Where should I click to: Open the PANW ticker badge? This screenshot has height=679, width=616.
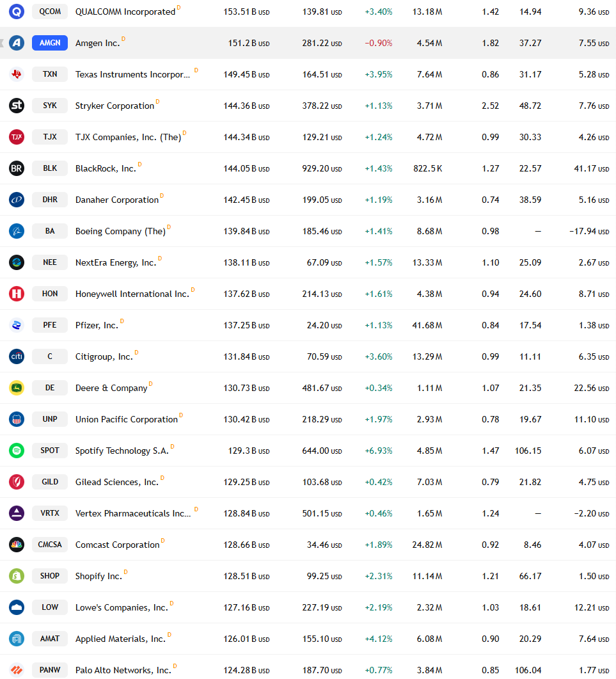click(50, 670)
